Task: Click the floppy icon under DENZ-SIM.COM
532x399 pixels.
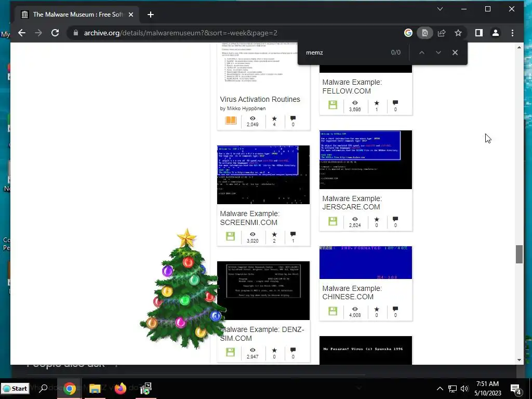Action: (x=230, y=352)
